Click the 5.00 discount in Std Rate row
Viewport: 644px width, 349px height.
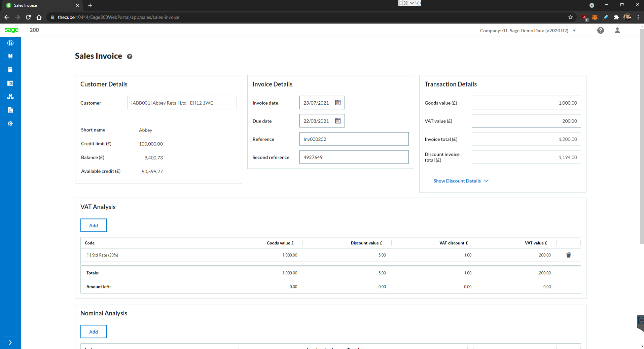point(382,255)
